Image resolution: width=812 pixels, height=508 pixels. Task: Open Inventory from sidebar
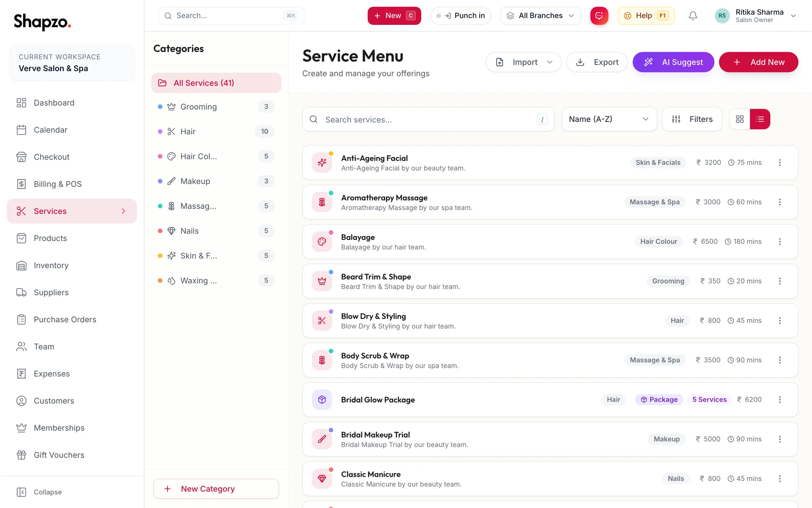pyautogui.click(x=72, y=265)
